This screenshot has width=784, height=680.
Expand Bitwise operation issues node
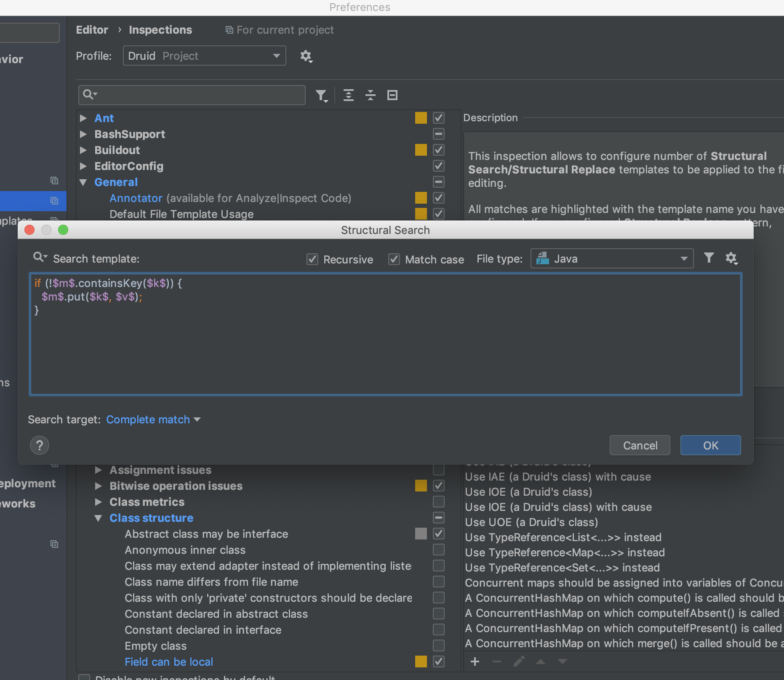pos(99,486)
